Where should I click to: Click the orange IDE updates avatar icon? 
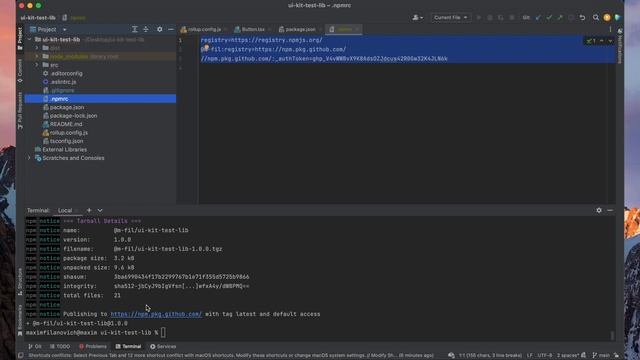click(607, 18)
